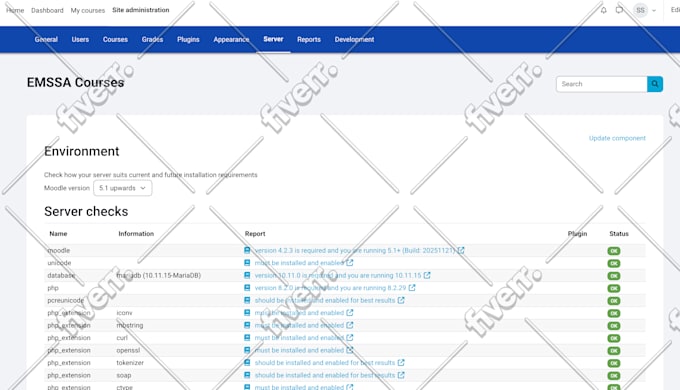
Task: Select 'mariadb (10.11.15-MariaDB)' information cell
Action: (159, 275)
